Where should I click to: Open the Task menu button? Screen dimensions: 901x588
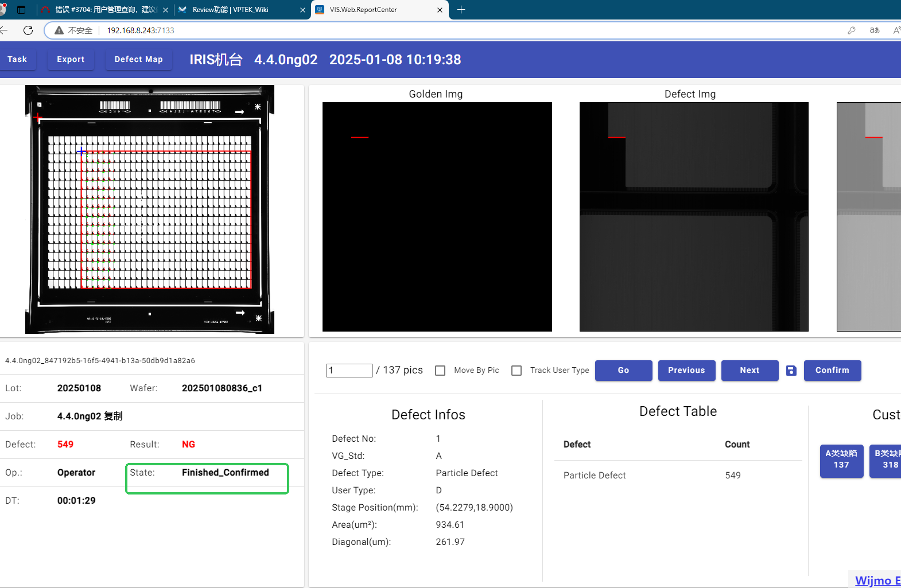[17, 60]
